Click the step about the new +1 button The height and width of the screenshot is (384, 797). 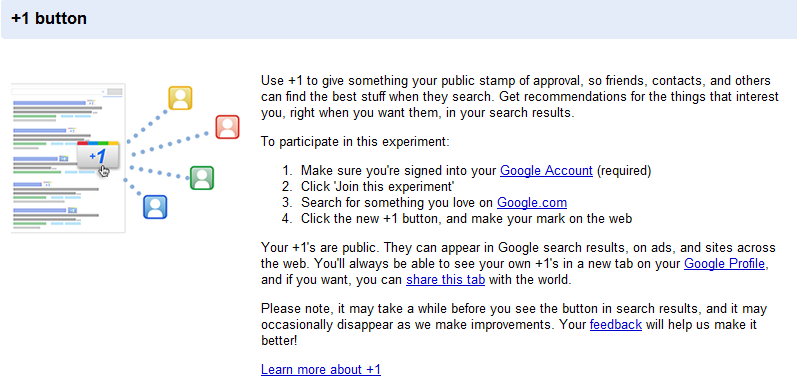pyautogui.click(x=466, y=219)
